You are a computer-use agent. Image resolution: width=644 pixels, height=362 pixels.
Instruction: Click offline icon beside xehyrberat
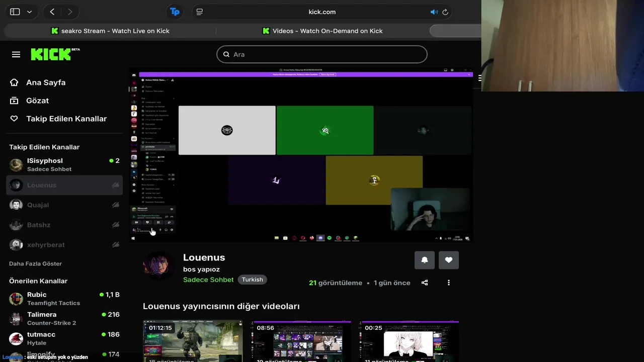(116, 245)
